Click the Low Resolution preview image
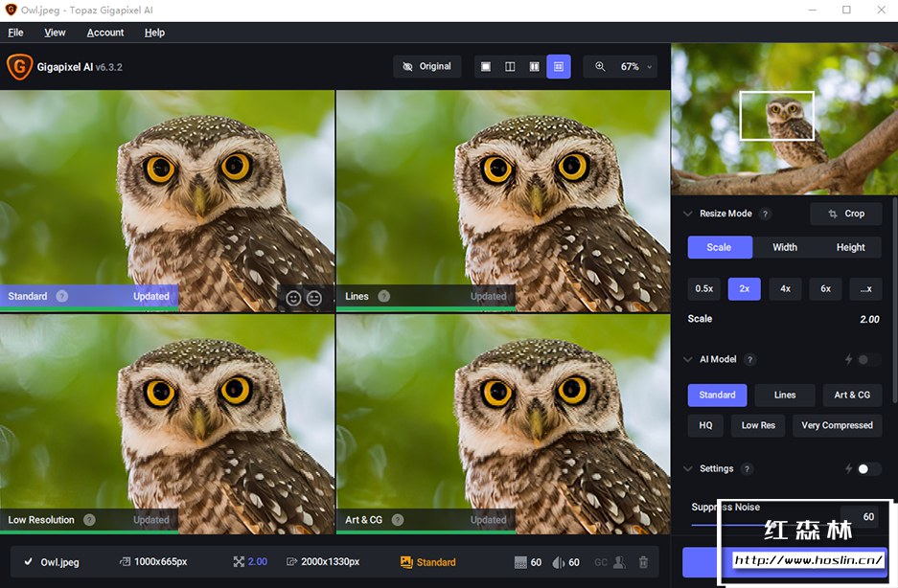Image resolution: width=898 pixels, height=588 pixels. (167, 424)
